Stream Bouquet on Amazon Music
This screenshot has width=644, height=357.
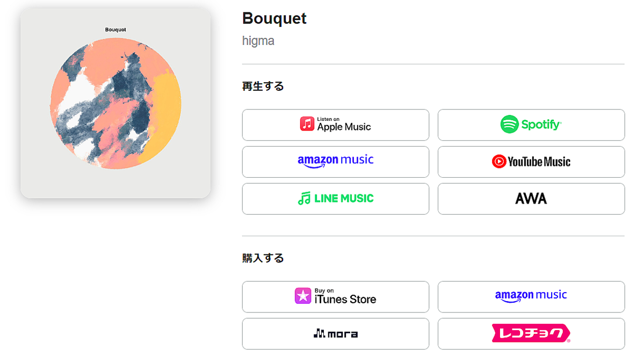[x=335, y=162]
